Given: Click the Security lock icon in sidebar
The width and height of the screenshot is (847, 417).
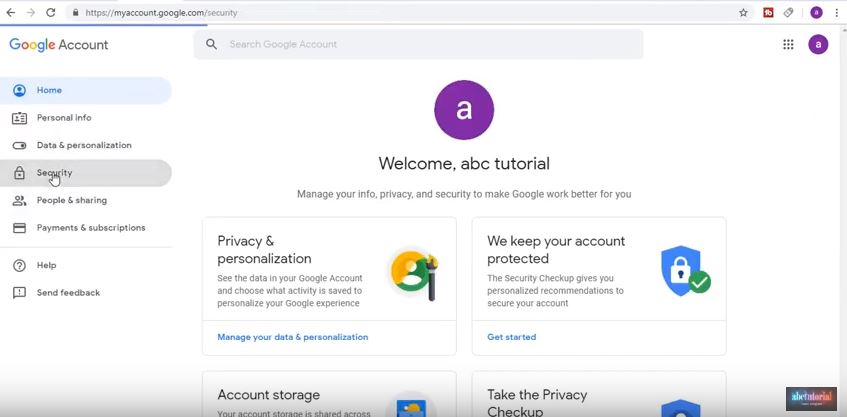Looking at the screenshot, I should [19, 173].
